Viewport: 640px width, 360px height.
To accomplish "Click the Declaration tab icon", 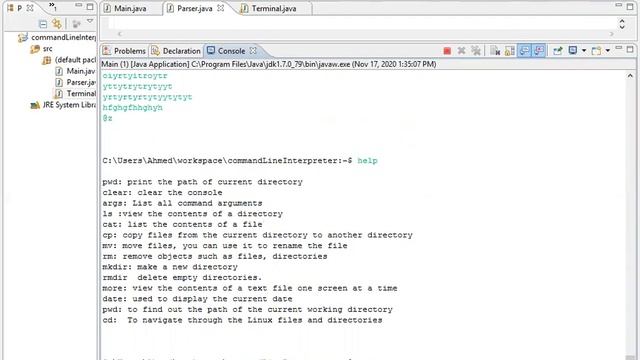I will (155, 51).
